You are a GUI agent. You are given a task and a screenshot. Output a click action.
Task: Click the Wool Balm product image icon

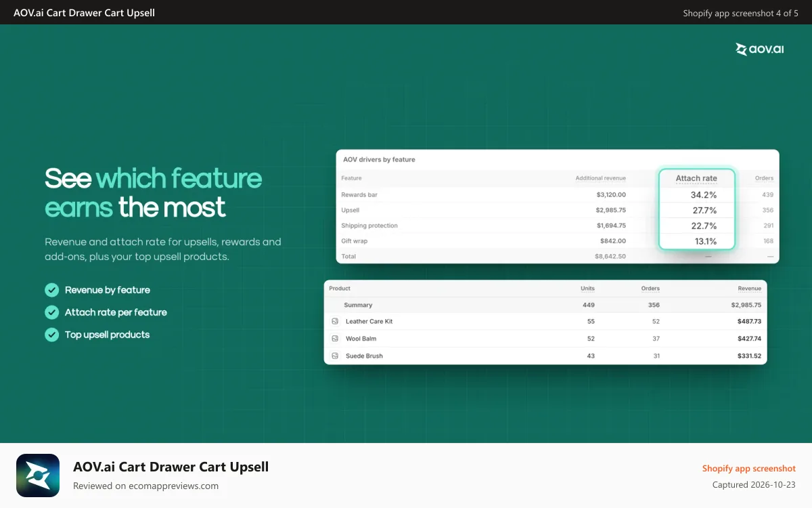click(334, 338)
